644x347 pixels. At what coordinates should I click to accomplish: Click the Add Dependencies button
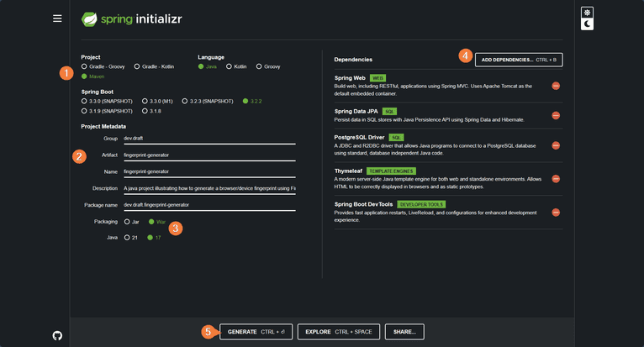point(518,59)
